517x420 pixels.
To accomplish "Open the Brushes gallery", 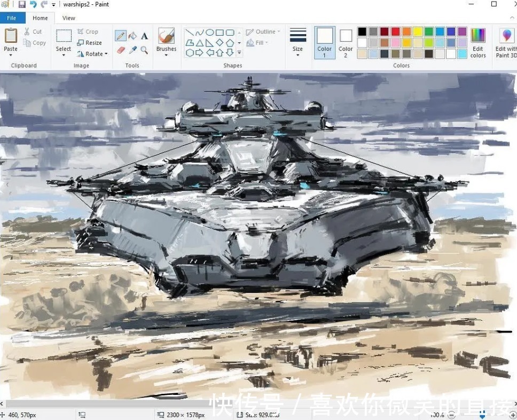I will pyautogui.click(x=166, y=42).
